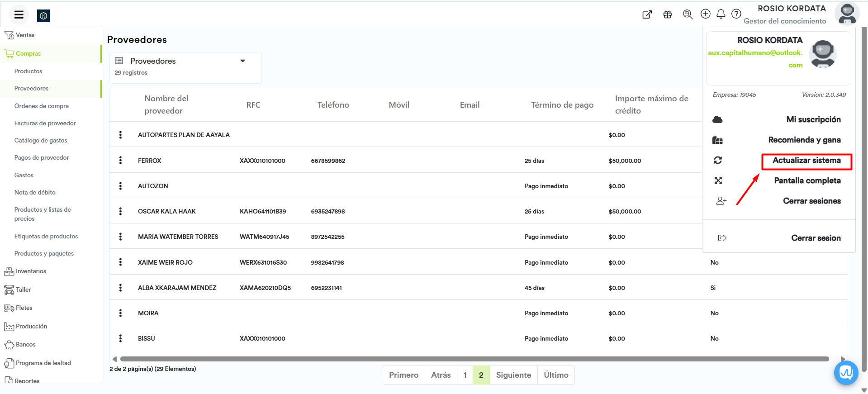This screenshot has width=868, height=394.
Task: Click the horizontal table scrollbar
Action: pos(474,359)
